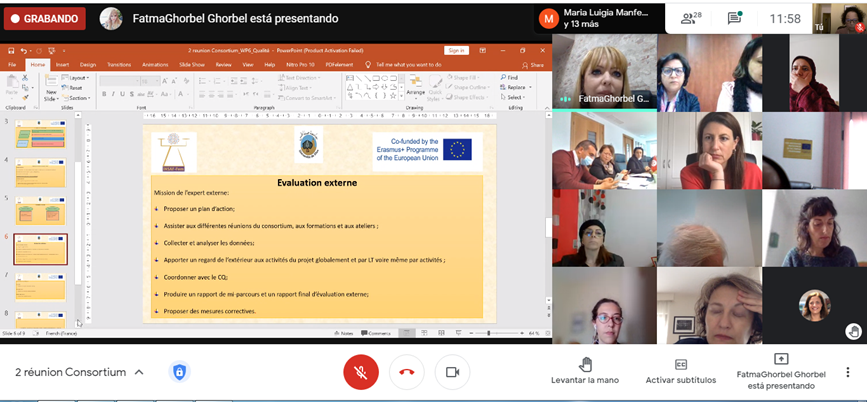Click the PowerPoint Save icon

(x=11, y=50)
